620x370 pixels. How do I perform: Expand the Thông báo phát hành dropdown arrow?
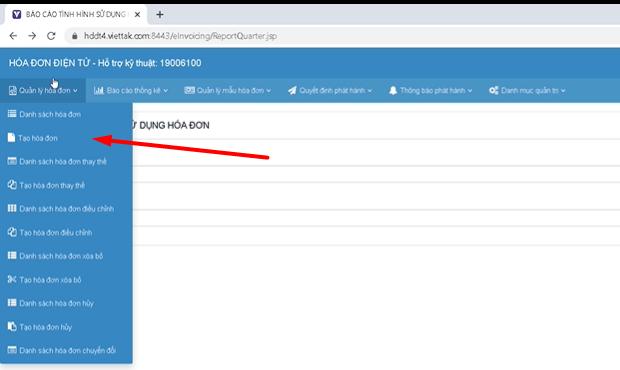[x=470, y=91]
